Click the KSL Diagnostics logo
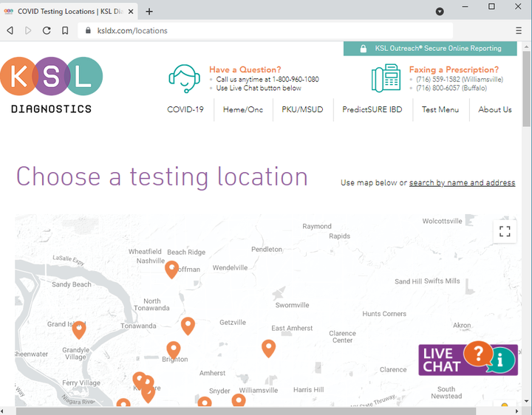The image size is (532, 415). click(52, 85)
